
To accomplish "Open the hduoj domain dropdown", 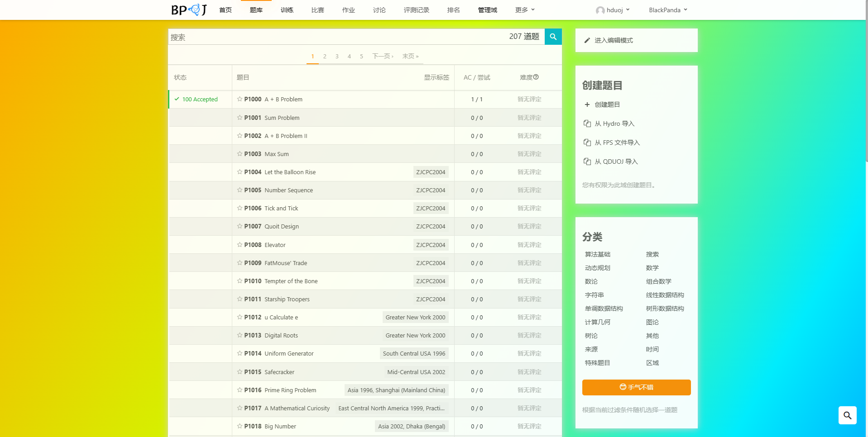I will pyautogui.click(x=613, y=10).
